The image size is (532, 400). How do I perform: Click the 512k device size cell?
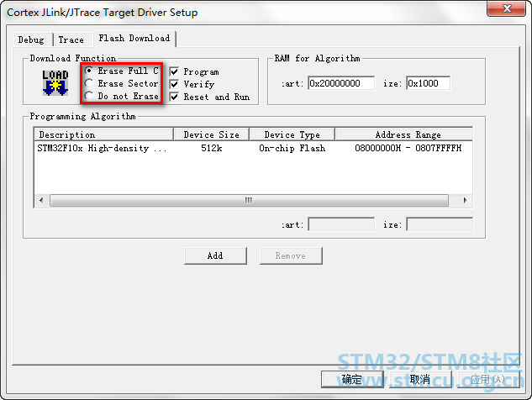[x=212, y=148]
